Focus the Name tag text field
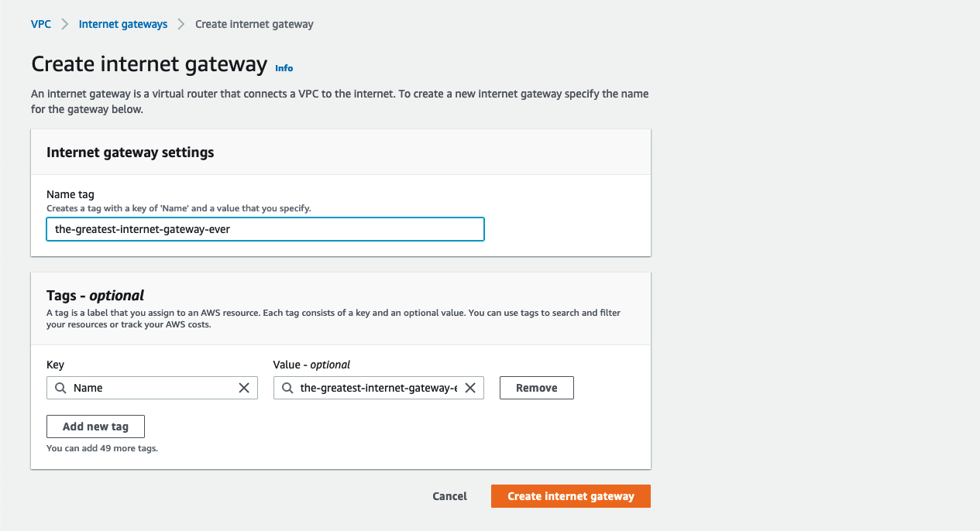980x531 pixels. (x=265, y=229)
